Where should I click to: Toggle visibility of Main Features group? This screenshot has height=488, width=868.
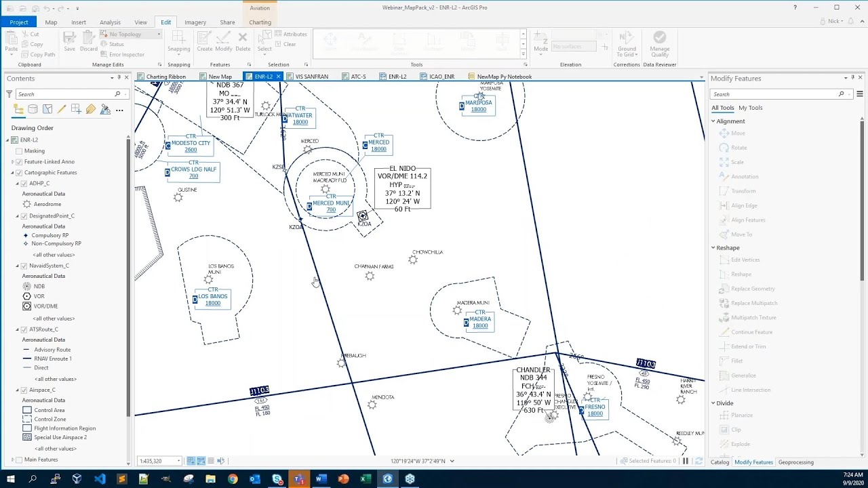tap(19, 460)
